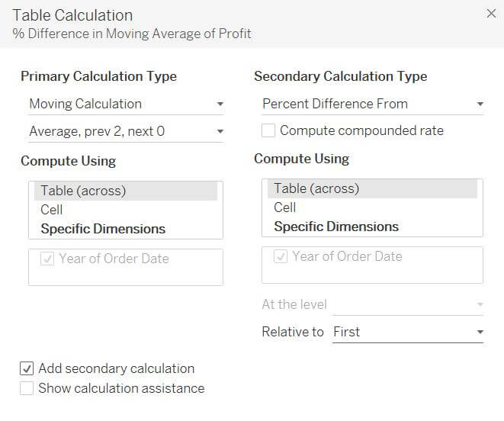
Task: Click the Relative to dropdown arrow icon
Action: pyautogui.click(x=480, y=332)
